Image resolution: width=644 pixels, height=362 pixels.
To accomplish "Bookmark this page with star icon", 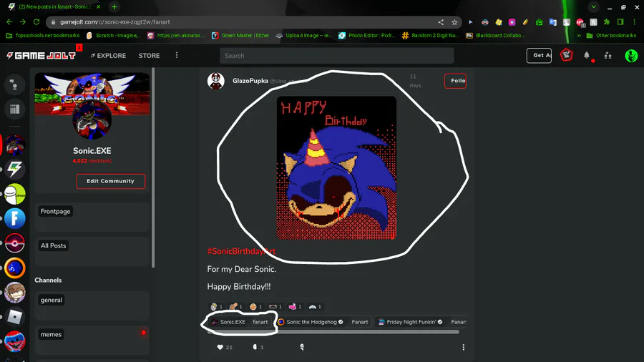I will (x=454, y=22).
